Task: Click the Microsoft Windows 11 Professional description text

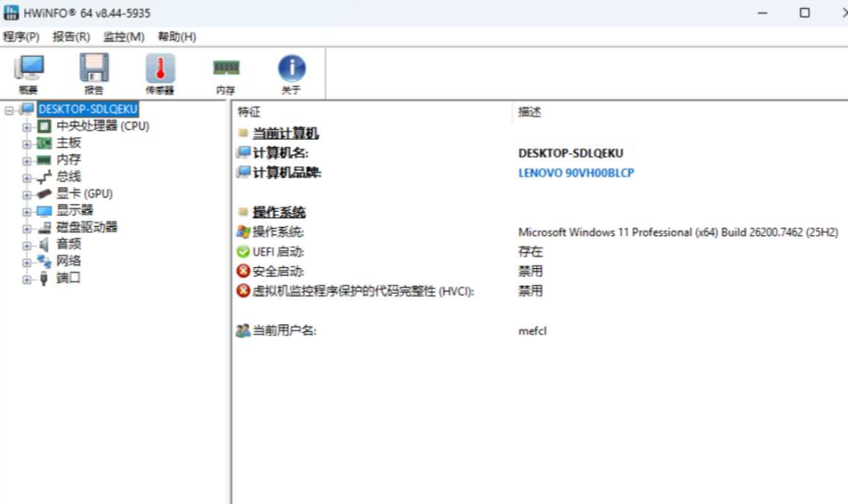Action: point(678,233)
